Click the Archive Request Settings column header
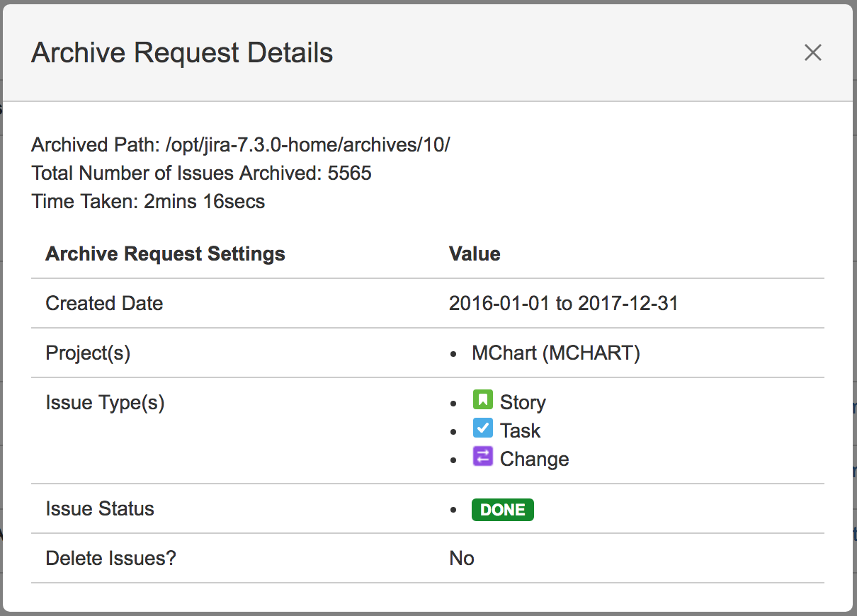857x616 pixels. 165,254
